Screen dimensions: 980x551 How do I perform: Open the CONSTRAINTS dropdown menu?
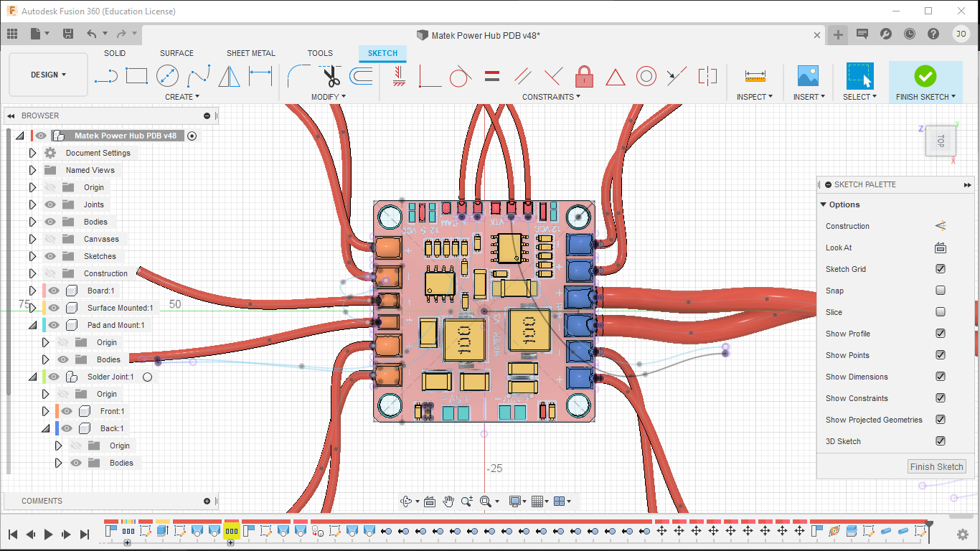(551, 97)
